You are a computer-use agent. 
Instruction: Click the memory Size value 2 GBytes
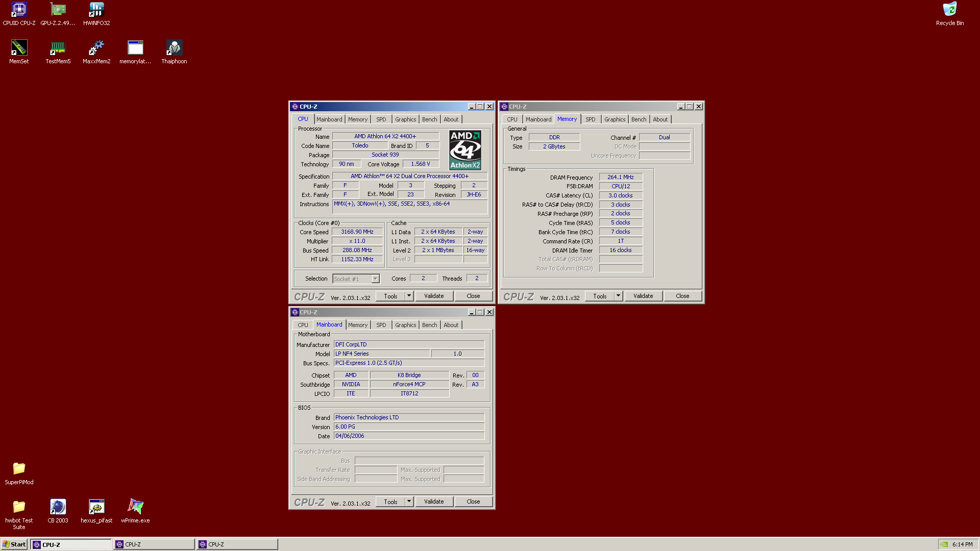click(554, 146)
